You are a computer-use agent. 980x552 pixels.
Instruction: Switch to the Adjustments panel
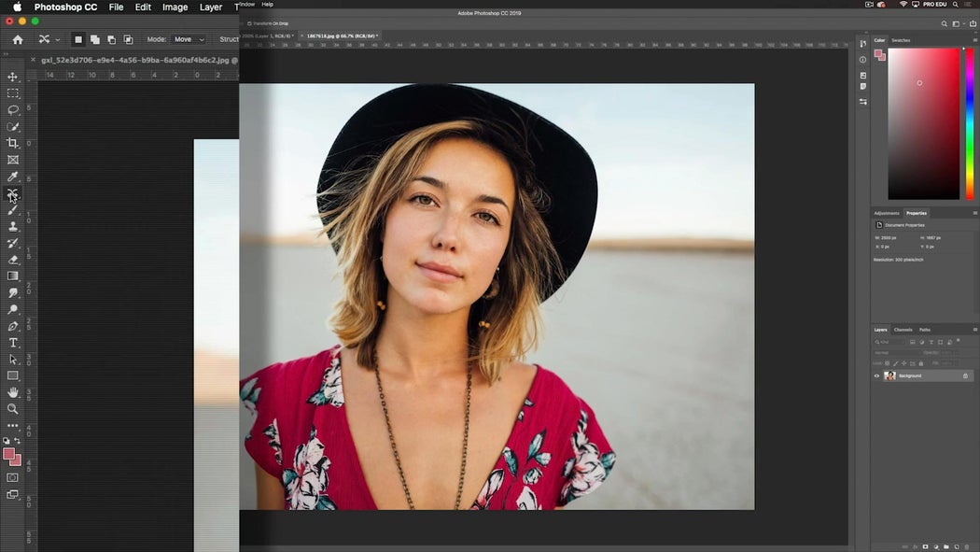click(886, 213)
